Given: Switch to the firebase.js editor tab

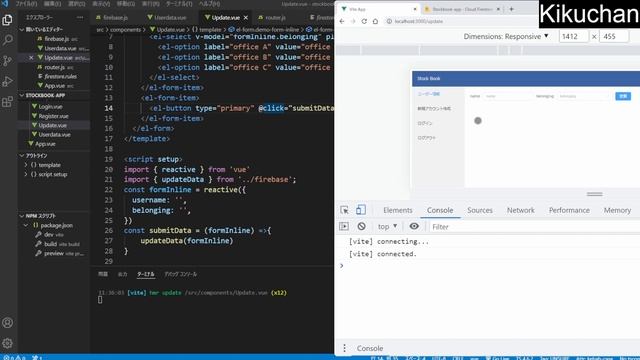Looking at the screenshot, I should 112,18.
